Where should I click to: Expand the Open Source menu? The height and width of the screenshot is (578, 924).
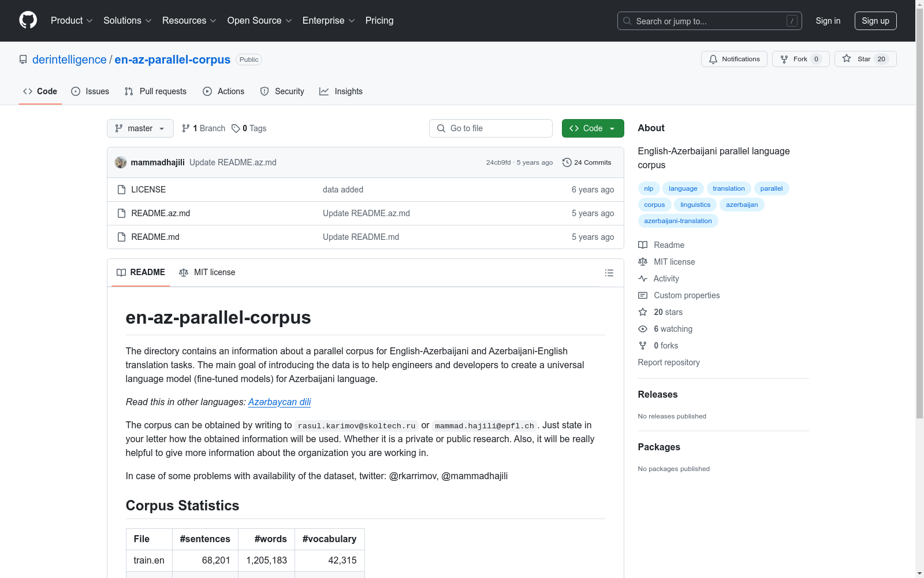click(260, 20)
